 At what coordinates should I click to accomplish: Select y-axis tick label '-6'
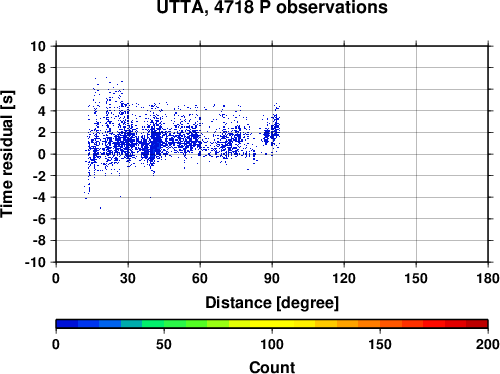pos(39,219)
